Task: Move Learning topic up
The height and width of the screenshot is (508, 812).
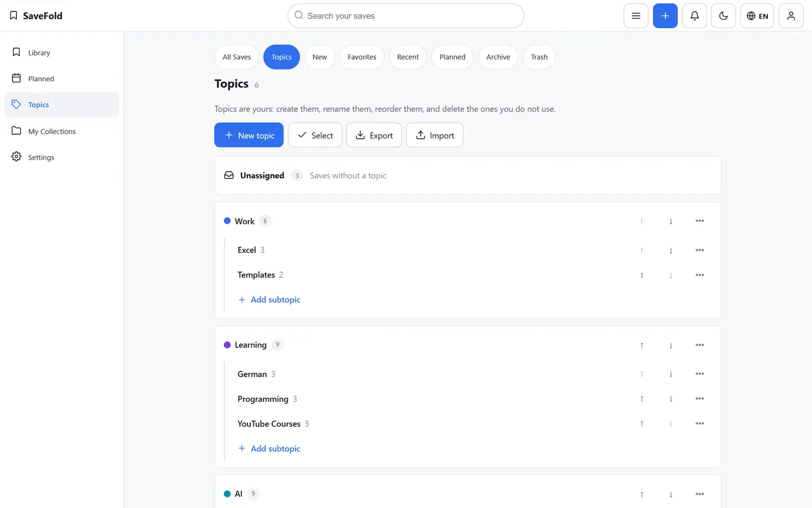Action: [642, 345]
